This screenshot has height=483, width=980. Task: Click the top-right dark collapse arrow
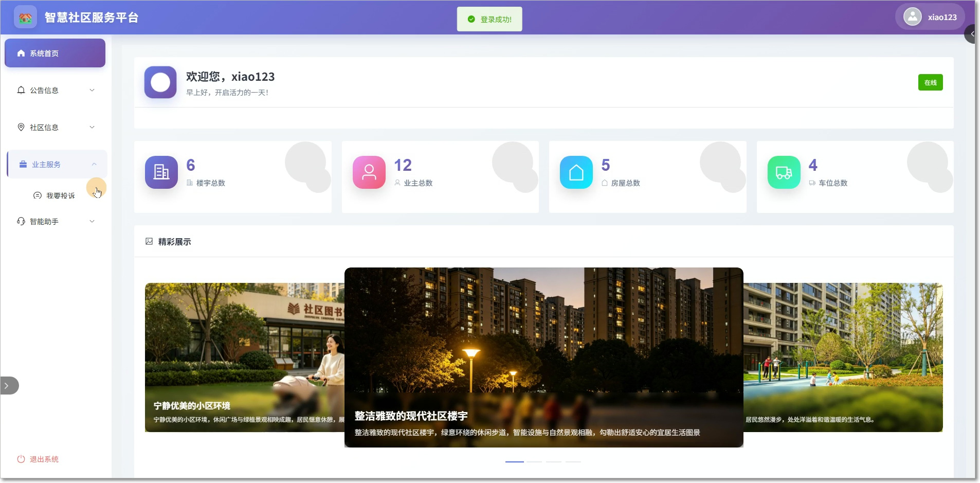pos(971,34)
